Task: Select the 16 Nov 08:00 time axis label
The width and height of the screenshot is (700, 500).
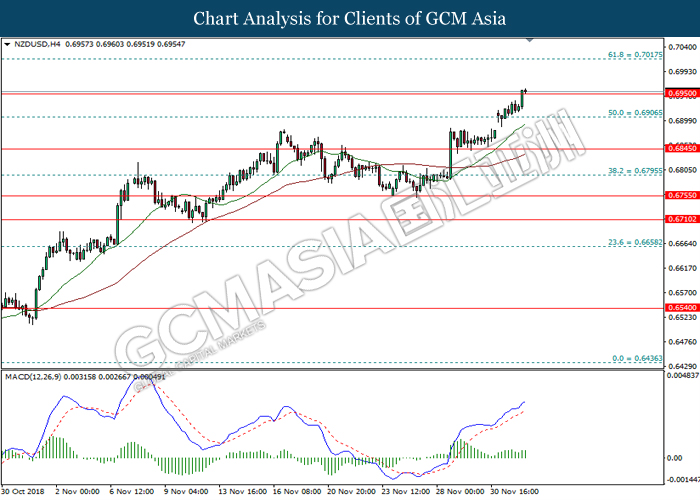Action: [297, 492]
